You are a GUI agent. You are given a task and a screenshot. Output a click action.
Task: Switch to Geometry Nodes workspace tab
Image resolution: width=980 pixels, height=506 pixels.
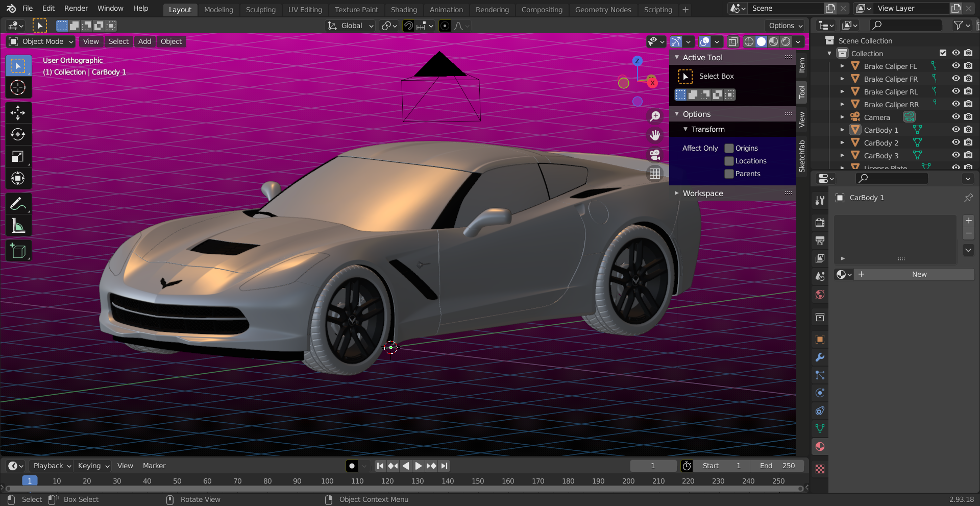[603, 9]
